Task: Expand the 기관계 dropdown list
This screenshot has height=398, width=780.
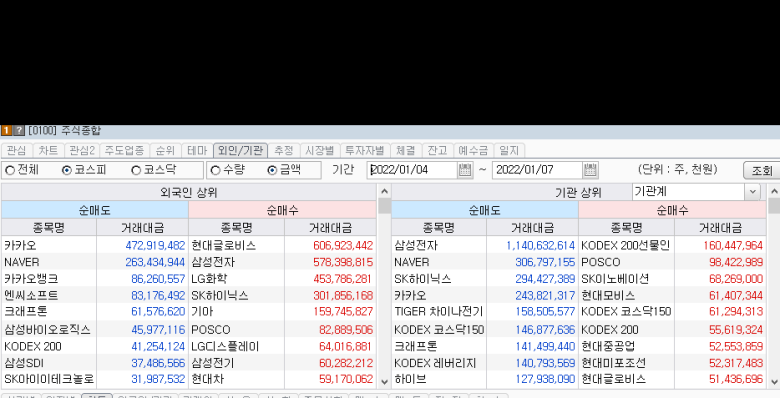Action: [x=752, y=192]
